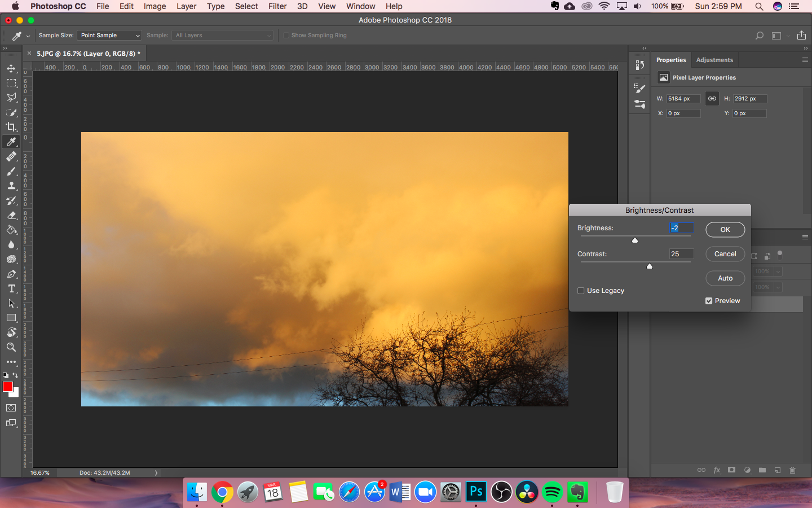Select the Properties tab
812x508 pixels.
pyautogui.click(x=671, y=60)
